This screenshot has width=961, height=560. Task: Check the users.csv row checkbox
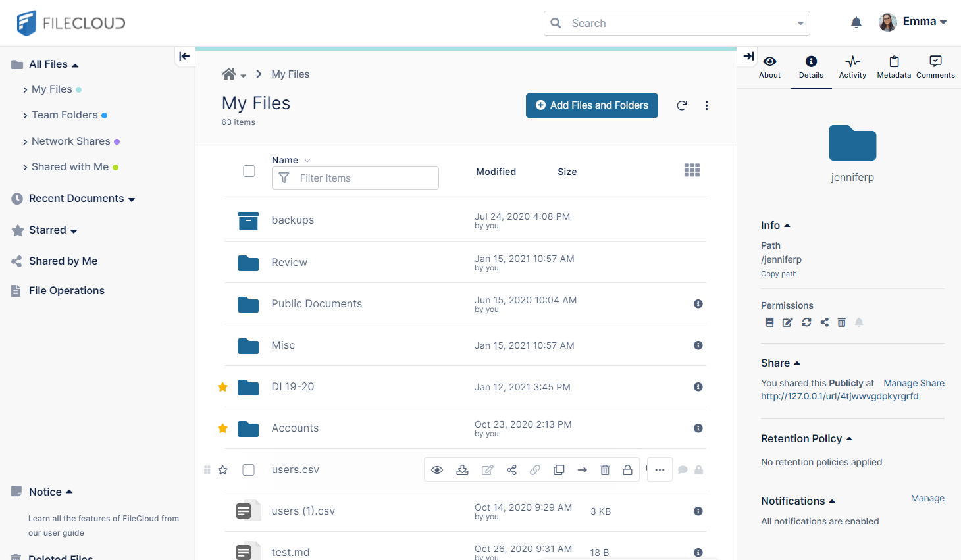(x=249, y=470)
